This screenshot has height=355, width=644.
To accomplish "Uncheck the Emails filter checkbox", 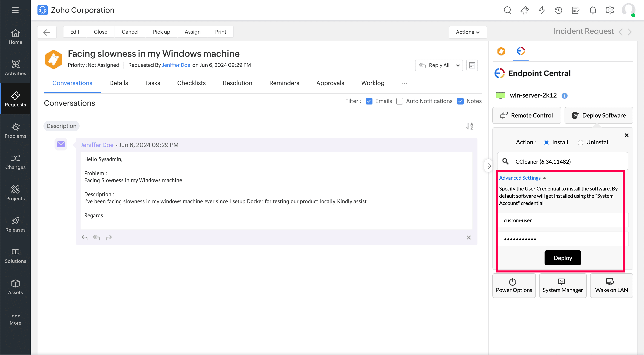I will [x=369, y=101].
